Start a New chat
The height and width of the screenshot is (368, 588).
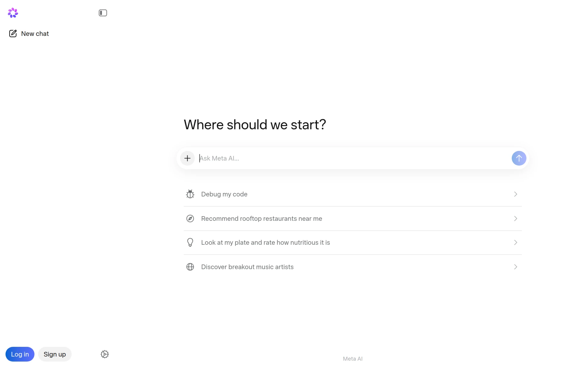pyautogui.click(x=29, y=34)
